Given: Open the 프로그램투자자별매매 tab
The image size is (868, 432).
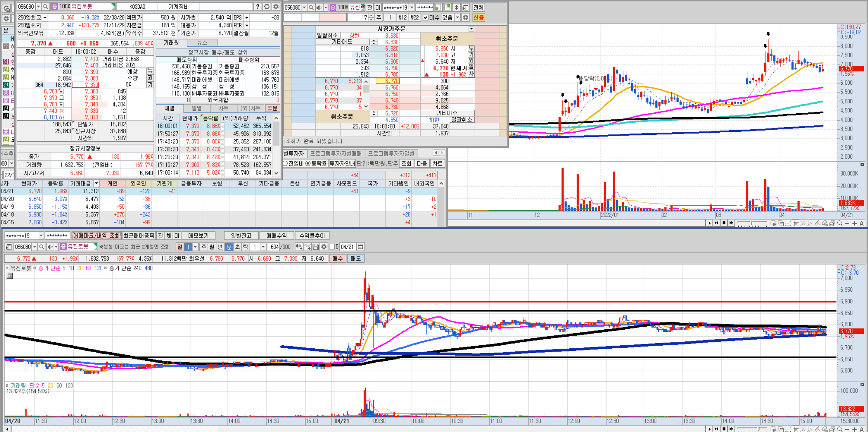Looking at the screenshot, I should point(335,153).
